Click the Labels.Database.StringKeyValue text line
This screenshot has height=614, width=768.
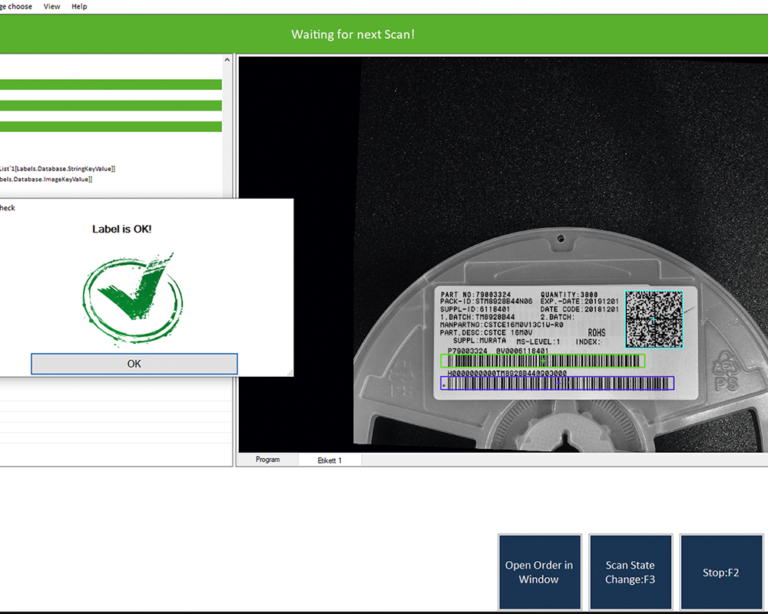[x=58, y=169]
